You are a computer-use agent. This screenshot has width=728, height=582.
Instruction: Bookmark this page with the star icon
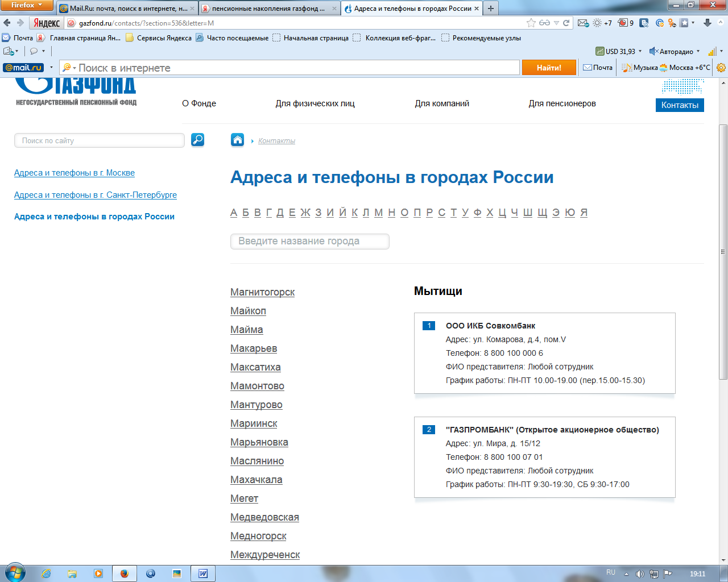coord(531,23)
